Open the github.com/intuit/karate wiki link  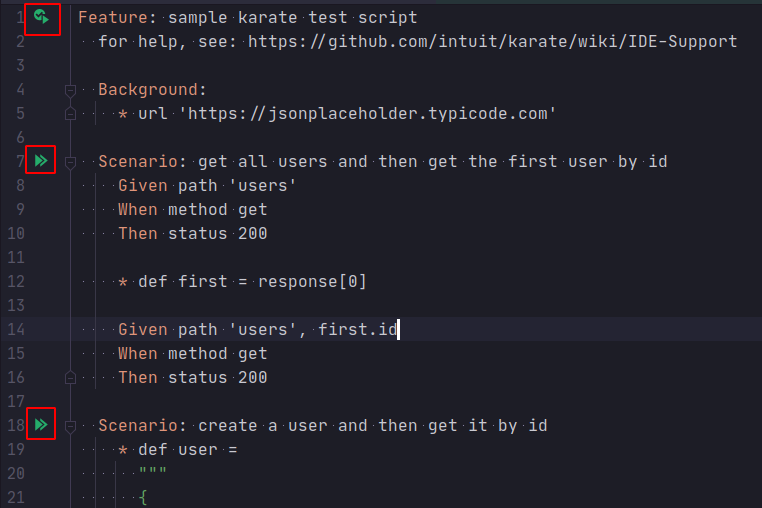tap(492, 42)
